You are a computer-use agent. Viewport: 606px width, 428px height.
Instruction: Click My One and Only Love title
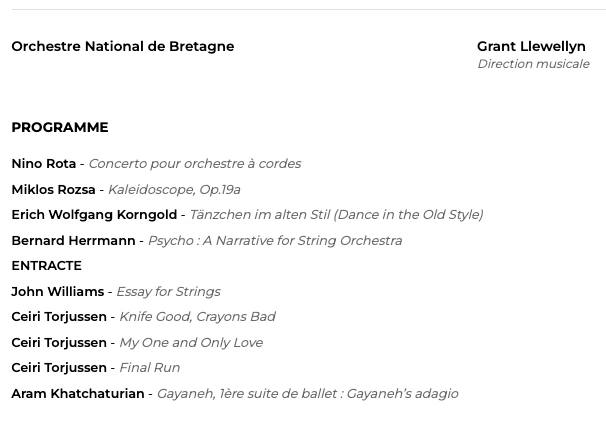[191, 342]
